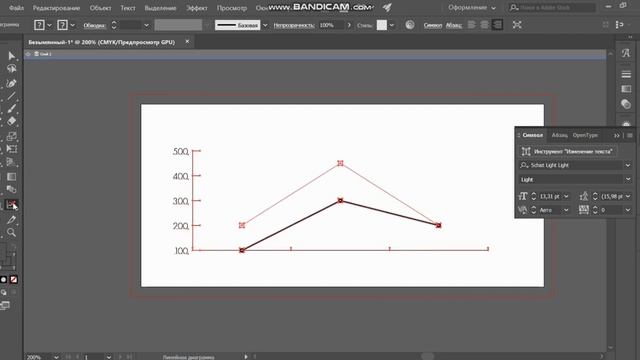Screen dimensions: 640x360
Task: Select the Selection (arrow) tool
Action: [11, 56]
